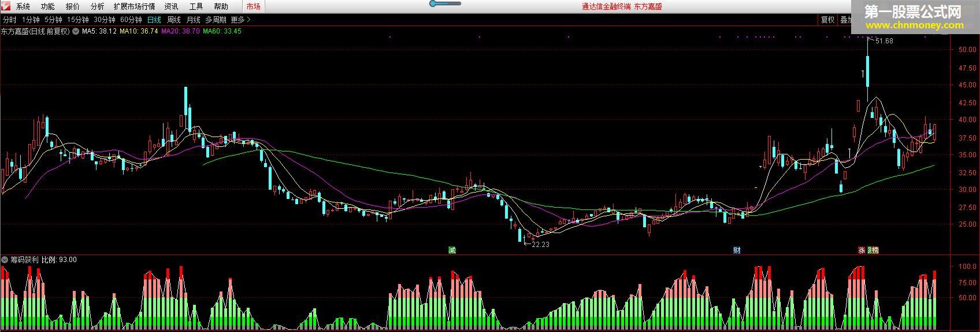Image resolution: width=980 pixels, height=332 pixels.
Task: Click MA20: 38.70 value label
Action: coord(180,31)
